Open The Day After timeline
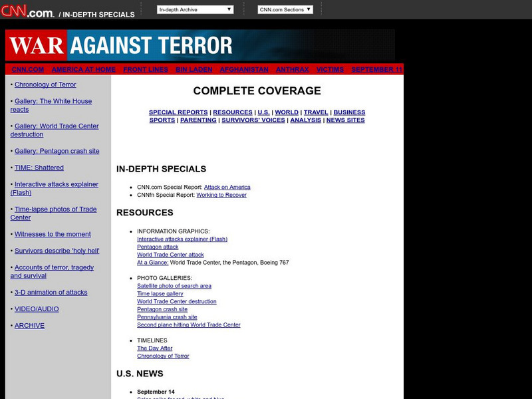 pos(155,348)
